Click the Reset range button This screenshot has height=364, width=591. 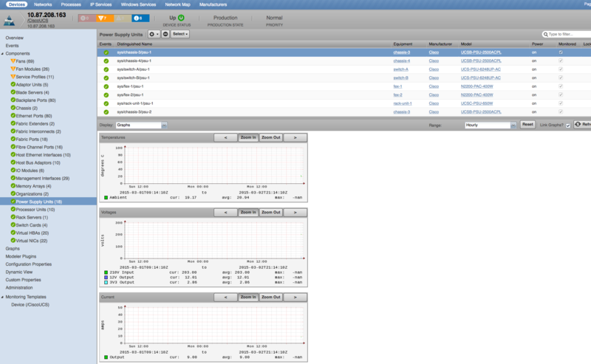pos(527,124)
